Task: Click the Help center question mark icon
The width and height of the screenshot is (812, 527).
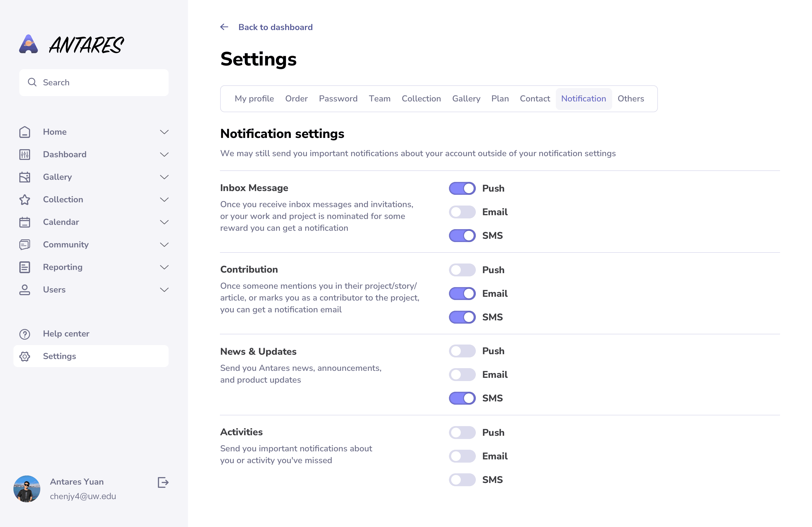Action: pos(24,334)
